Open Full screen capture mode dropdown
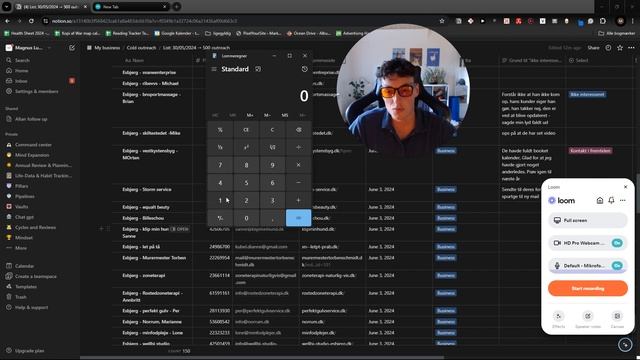Viewport: 640px width, 360px height. tap(587, 220)
